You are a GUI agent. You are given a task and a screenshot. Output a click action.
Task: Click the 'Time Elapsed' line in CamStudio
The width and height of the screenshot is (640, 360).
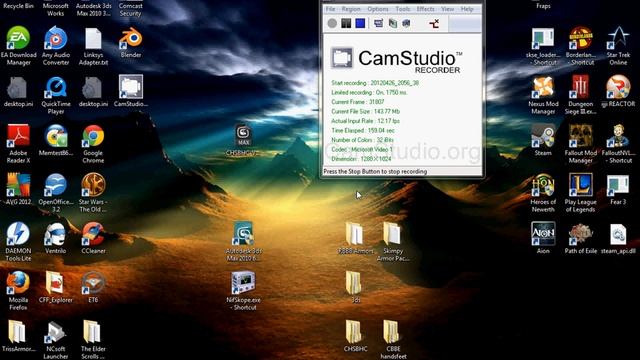363,131
